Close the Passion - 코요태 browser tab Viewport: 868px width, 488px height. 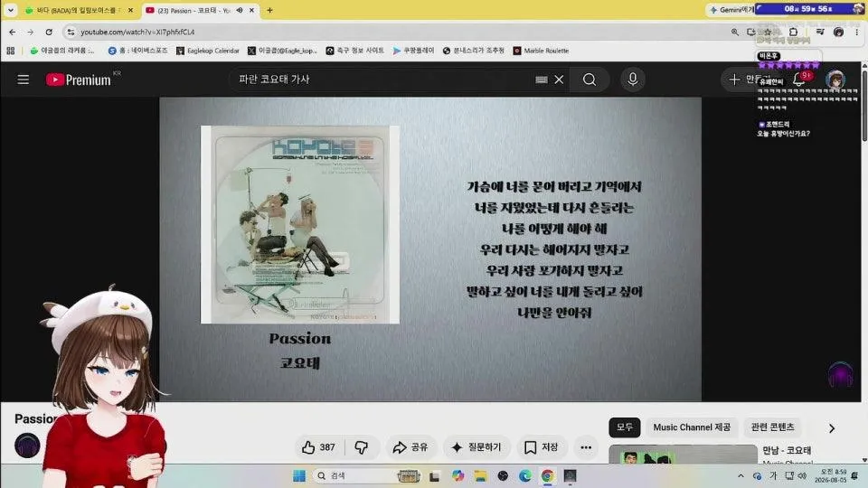coord(252,10)
